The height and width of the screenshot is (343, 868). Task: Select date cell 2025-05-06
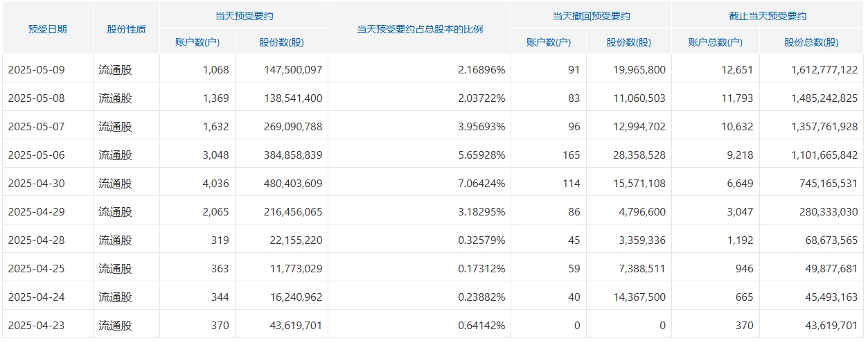pos(36,155)
